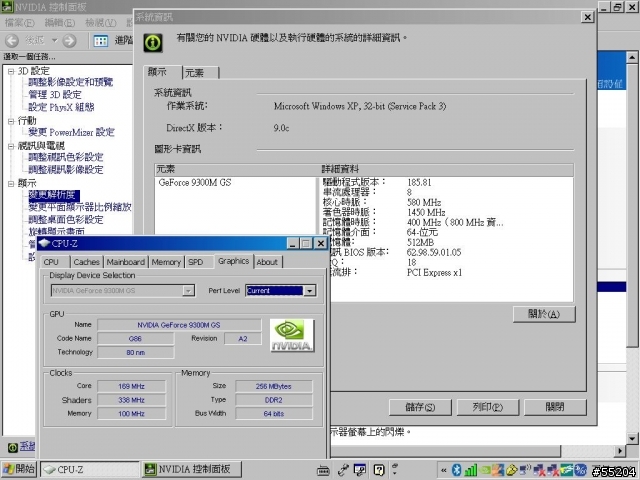This screenshot has width=640, height=480.
Task: Switch to the Mainboard tab in CPU-Z
Action: pyautogui.click(x=126, y=262)
